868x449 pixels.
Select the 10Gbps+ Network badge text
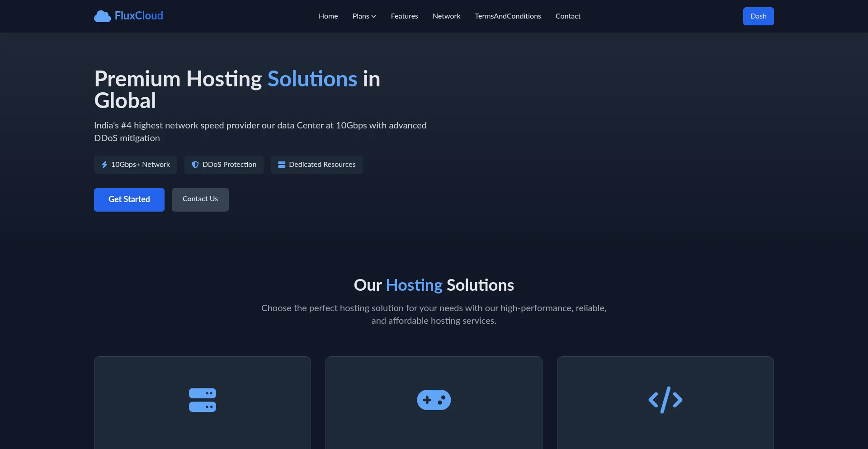coord(141,165)
